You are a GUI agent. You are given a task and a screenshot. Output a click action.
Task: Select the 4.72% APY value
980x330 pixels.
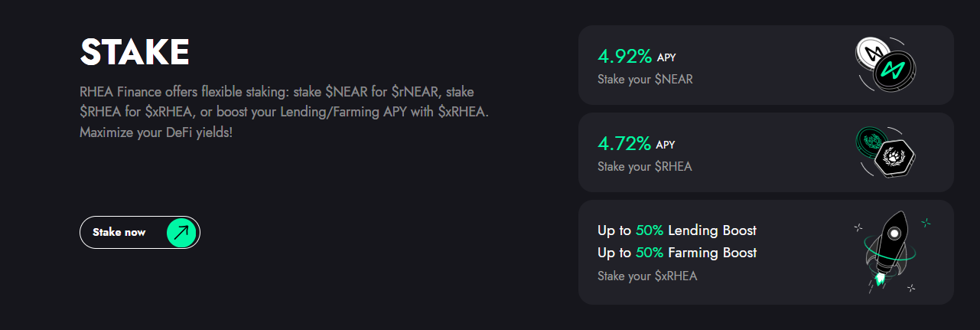click(624, 143)
